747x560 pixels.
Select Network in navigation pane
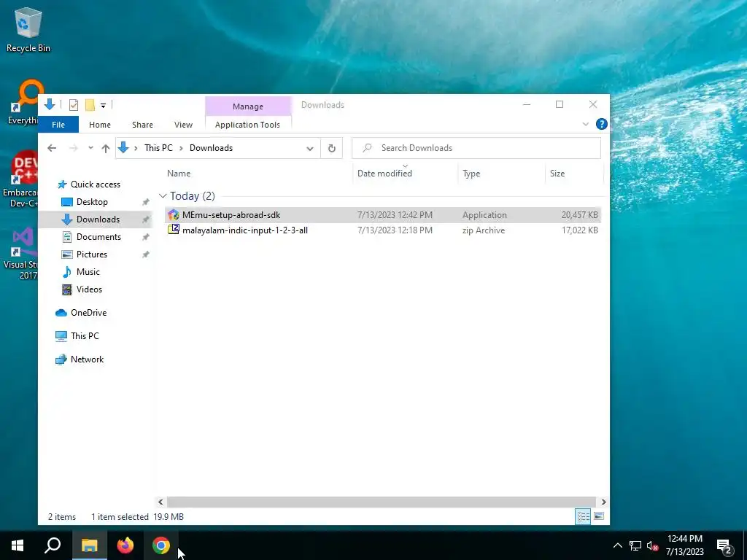coord(88,359)
